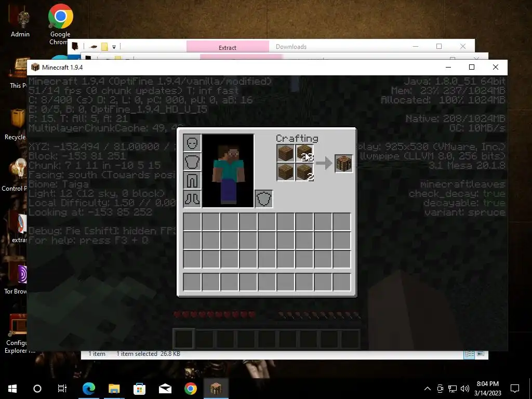This screenshot has width=532, height=399.
Task: Open Microsoft Store from the taskbar
Action: coord(139,389)
